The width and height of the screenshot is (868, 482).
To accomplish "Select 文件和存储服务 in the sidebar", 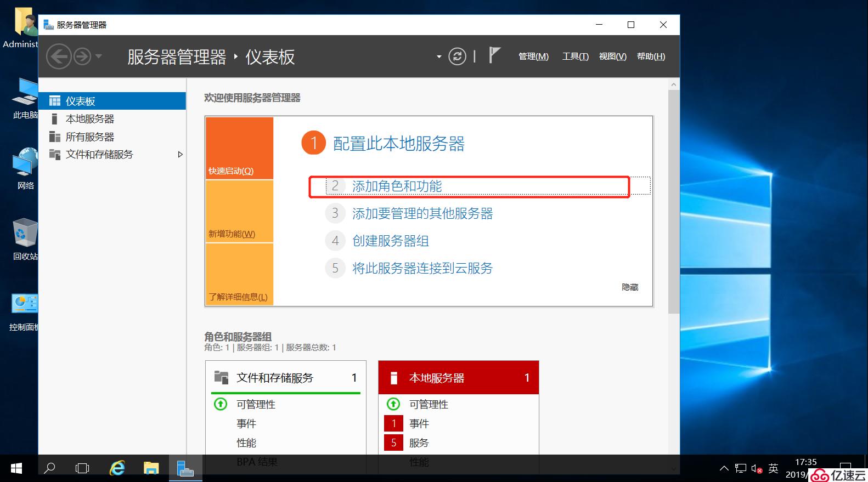I will point(112,155).
